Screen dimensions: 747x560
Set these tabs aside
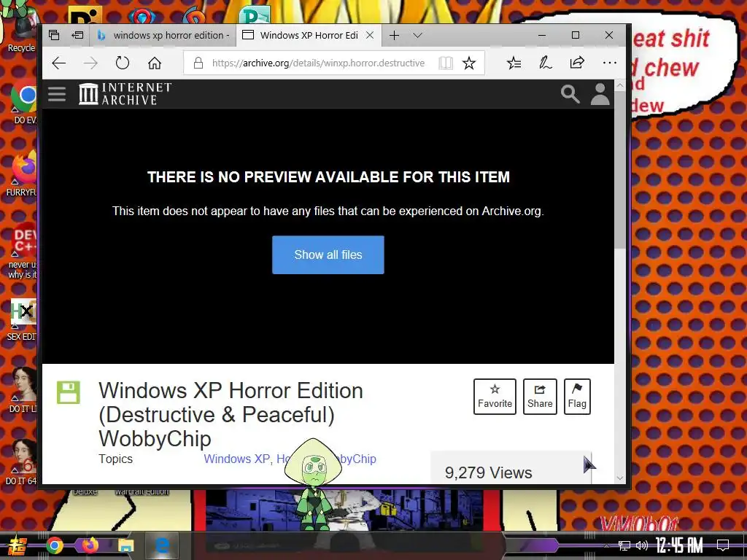pyautogui.click(x=77, y=35)
